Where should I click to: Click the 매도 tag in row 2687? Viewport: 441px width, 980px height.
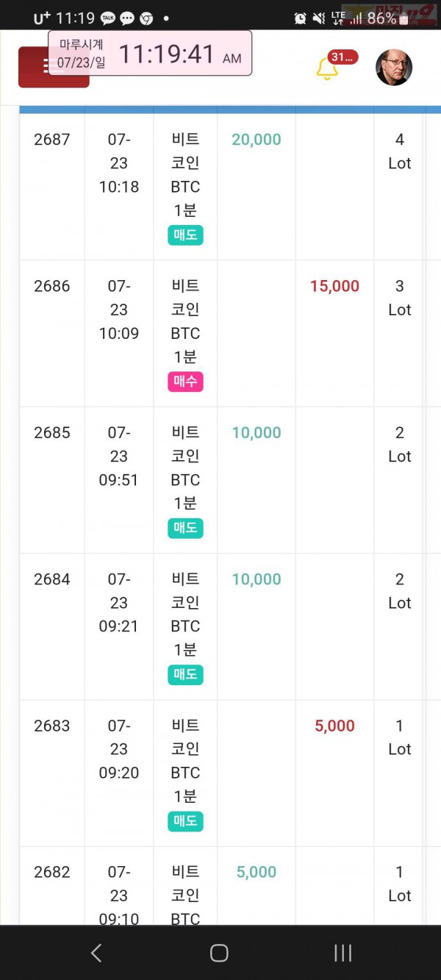(x=185, y=235)
